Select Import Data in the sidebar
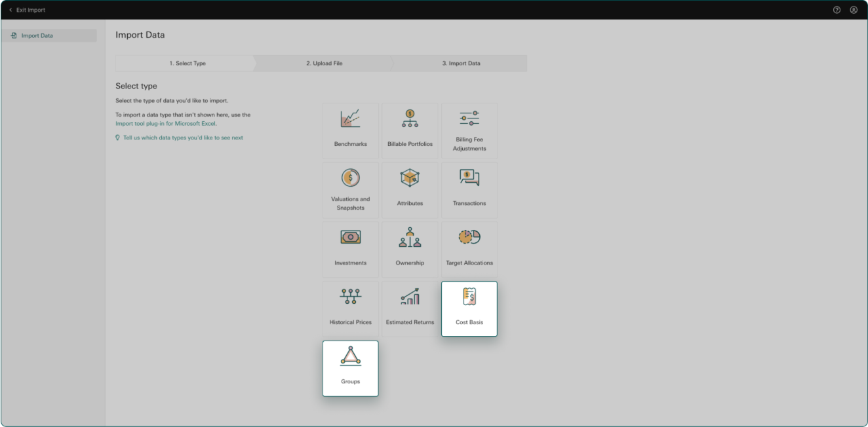 [x=37, y=35]
